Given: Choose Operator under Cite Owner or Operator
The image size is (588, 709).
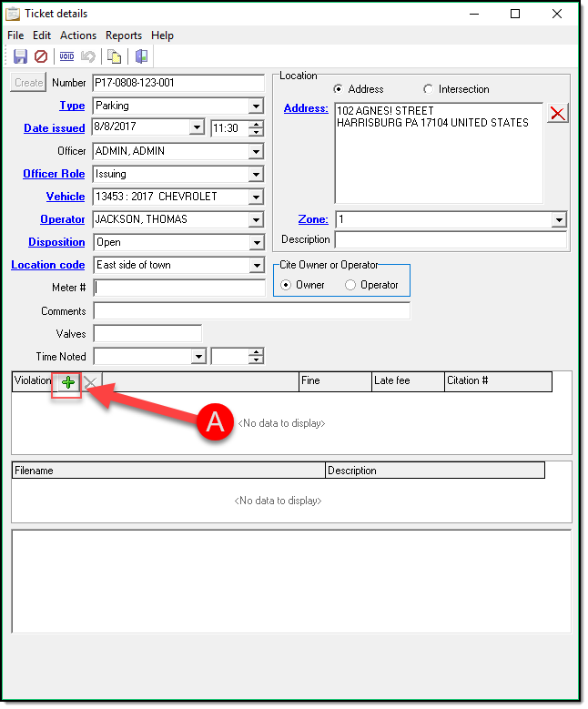Looking at the screenshot, I should coord(351,285).
